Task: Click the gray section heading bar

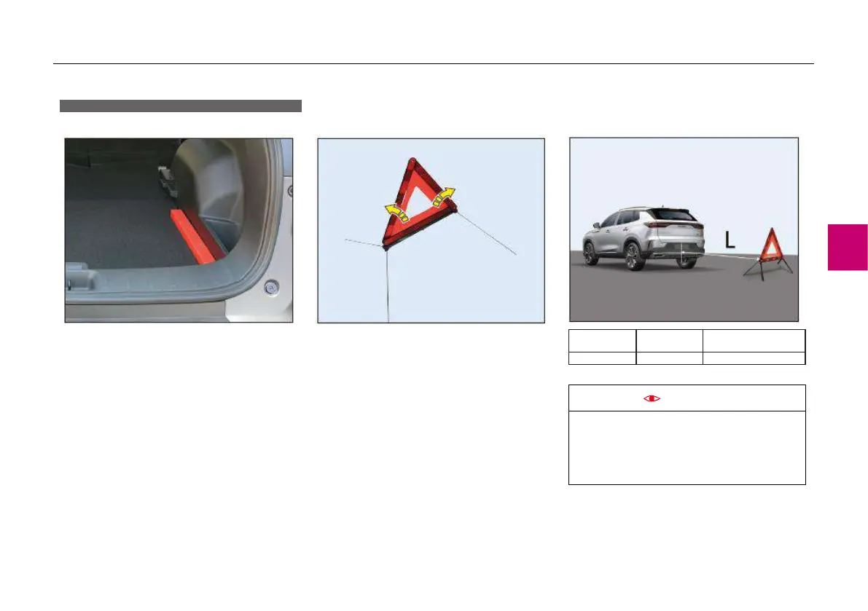Action: (x=181, y=106)
